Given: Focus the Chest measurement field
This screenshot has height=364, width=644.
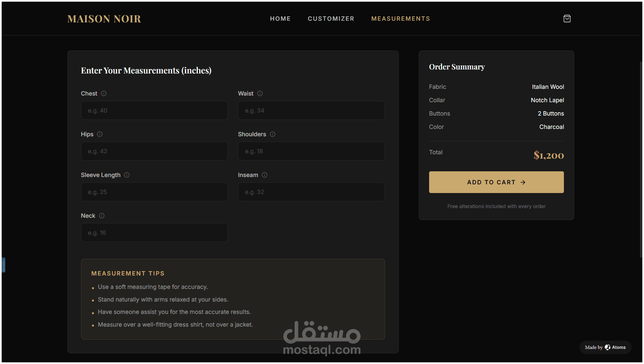Looking at the screenshot, I should (154, 111).
